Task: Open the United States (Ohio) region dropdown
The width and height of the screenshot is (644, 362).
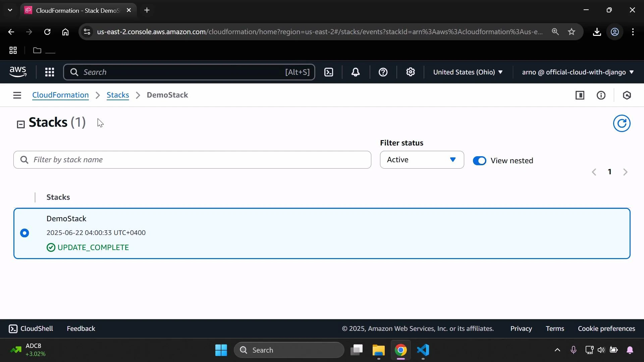Action: (468, 72)
